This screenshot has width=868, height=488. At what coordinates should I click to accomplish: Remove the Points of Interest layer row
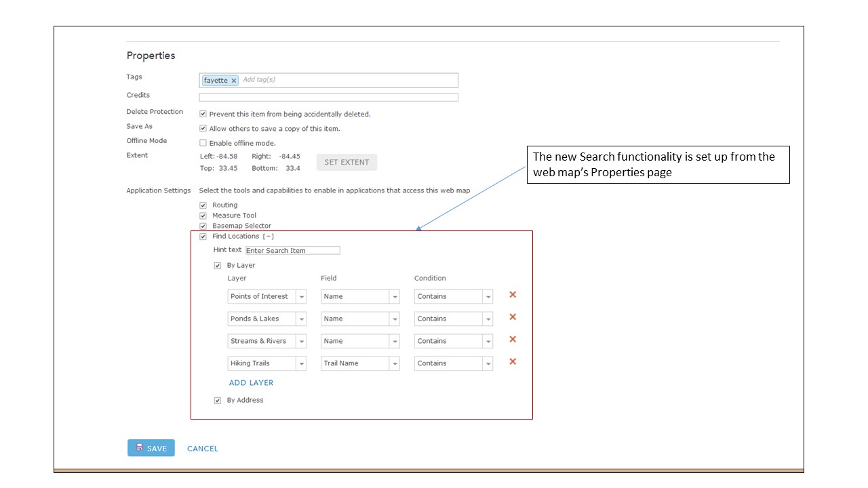[513, 295]
